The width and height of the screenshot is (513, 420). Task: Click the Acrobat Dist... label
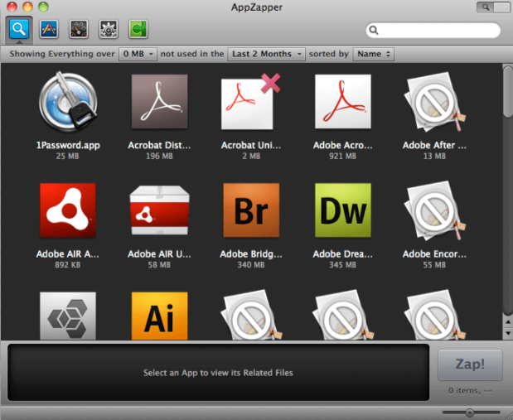tap(159, 145)
